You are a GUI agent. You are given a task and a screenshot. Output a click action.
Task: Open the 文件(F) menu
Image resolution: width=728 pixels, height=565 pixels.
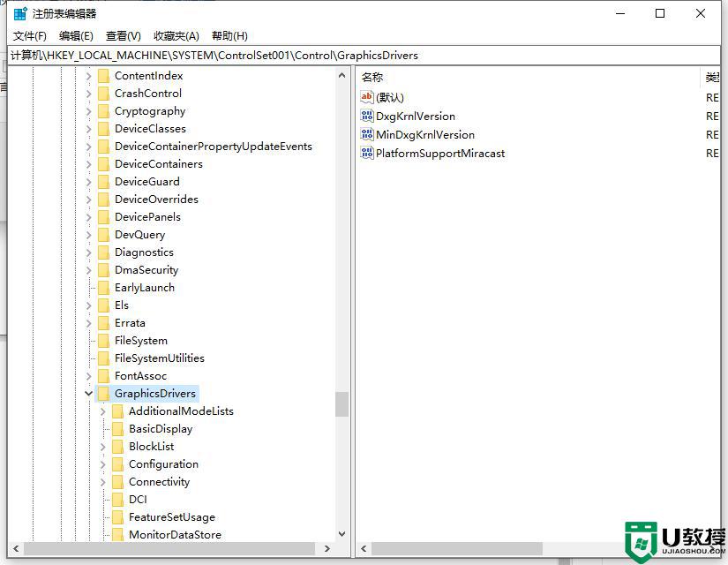(30, 36)
